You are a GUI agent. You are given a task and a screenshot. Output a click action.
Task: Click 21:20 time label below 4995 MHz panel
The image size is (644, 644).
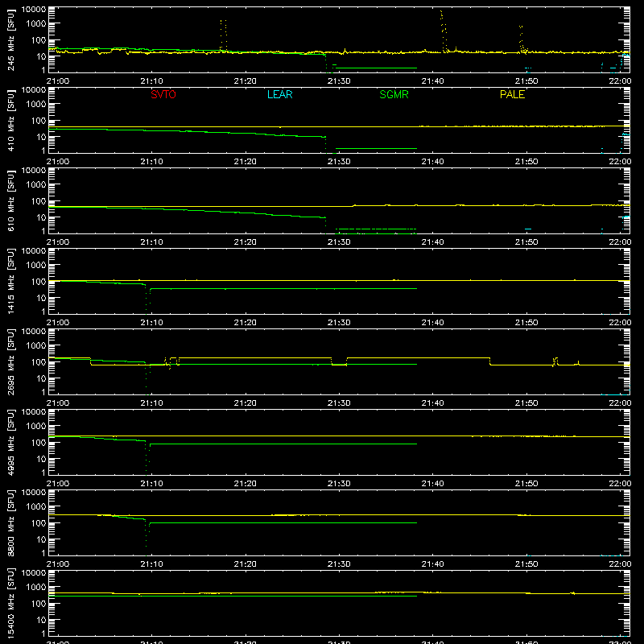(246, 484)
